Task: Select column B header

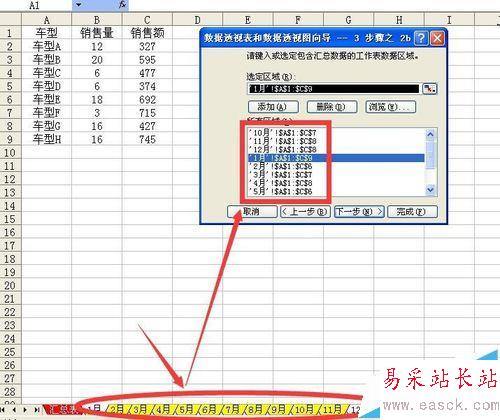Action: (x=97, y=20)
